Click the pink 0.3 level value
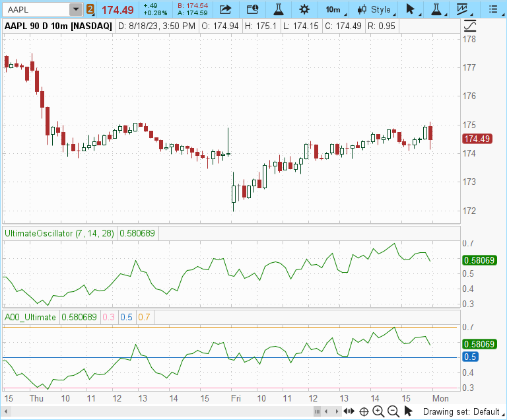Viewport: 507px width, 420px height. [x=109, y=317]
